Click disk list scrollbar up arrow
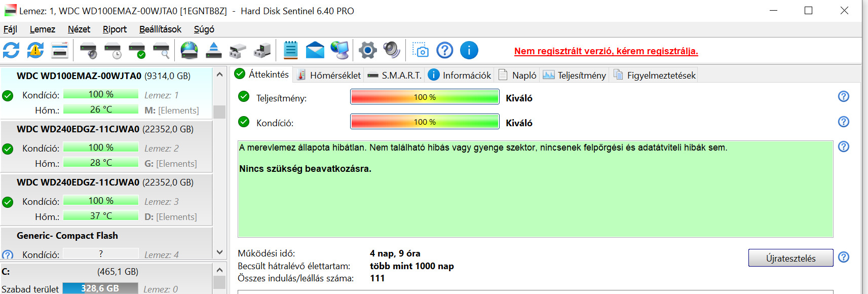The width and height of the screenshot is (868, 294). tap(219, 75)
